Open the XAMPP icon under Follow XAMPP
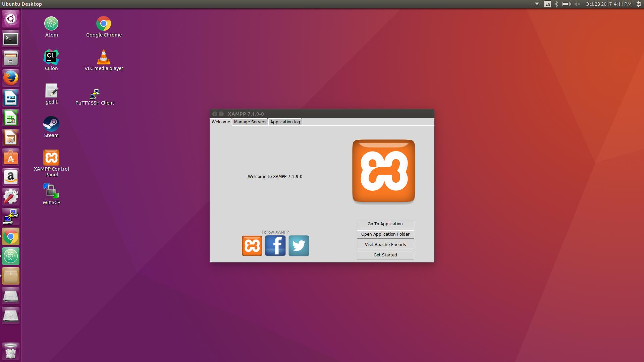 pos(252,246)
